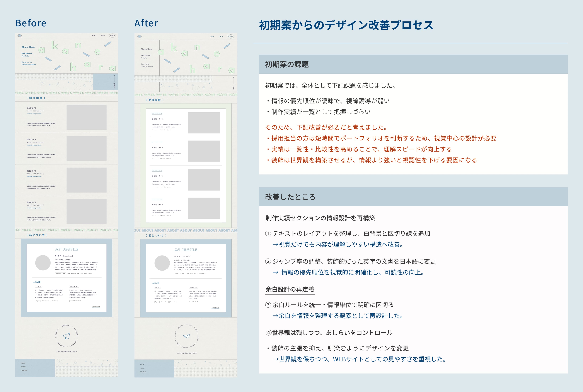Click the Photoshop tag in the After profile
Screen dimensions: 583x392
click(x=164, y=302)
